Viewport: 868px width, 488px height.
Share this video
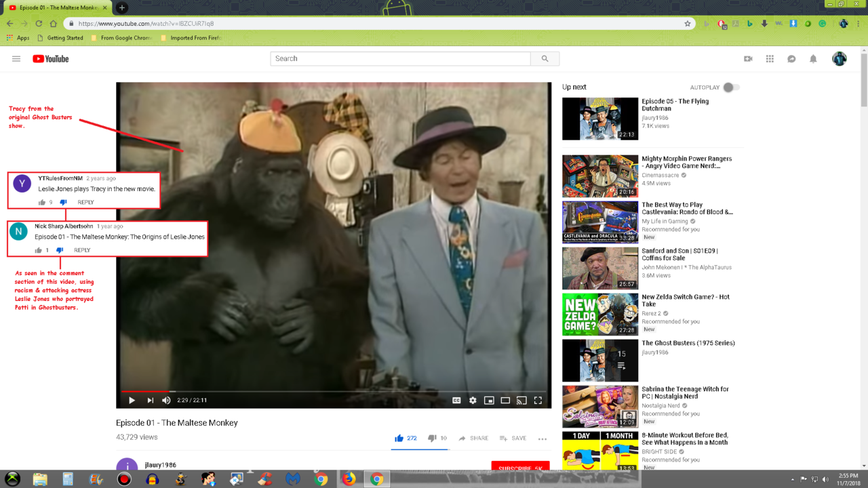(x=473, y=438)
